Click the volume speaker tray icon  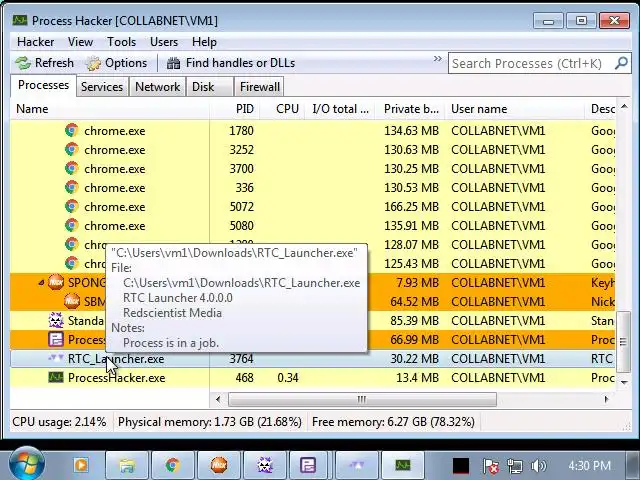point(539,466)
